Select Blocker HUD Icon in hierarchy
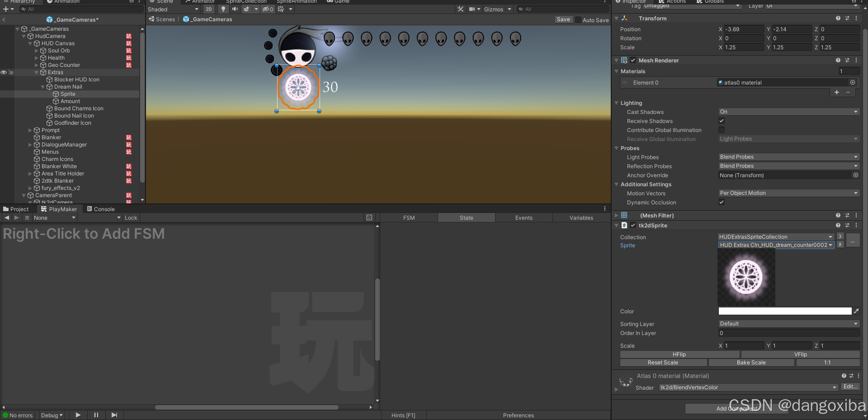 76,80
